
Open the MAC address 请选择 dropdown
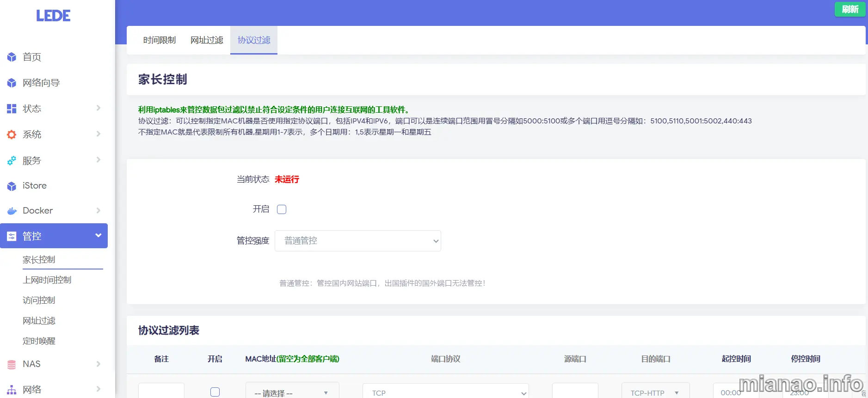tap(292, 392)
